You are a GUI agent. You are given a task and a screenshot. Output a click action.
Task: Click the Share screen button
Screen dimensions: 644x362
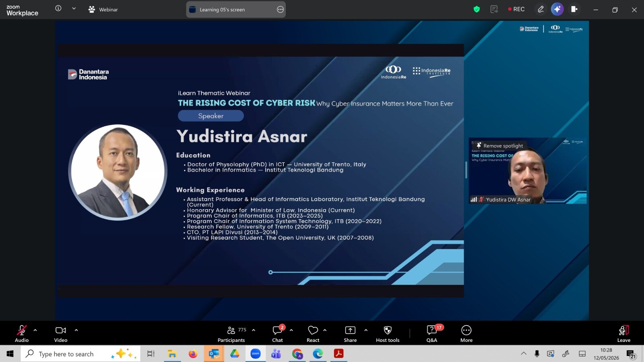click(350, 333)
